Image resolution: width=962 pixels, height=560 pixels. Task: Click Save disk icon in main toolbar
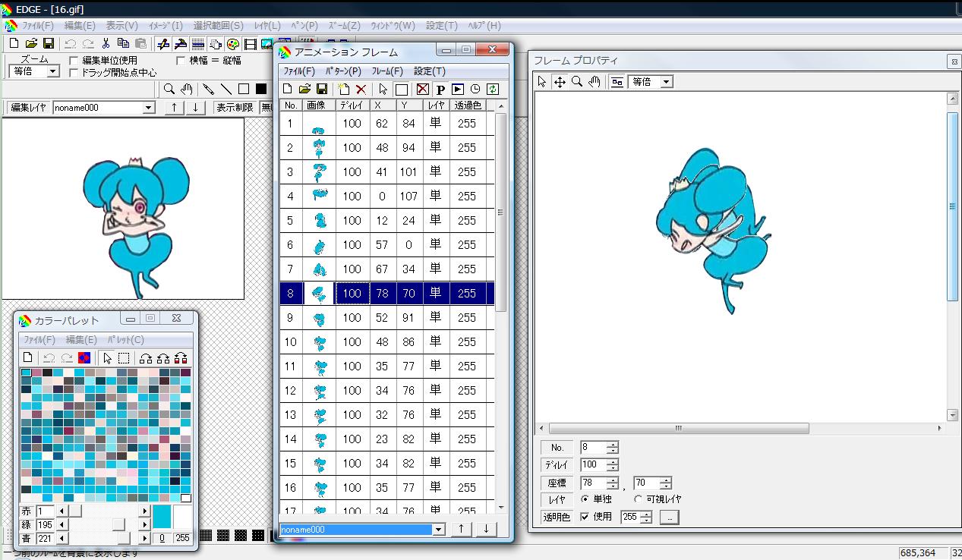(x=48, y=44)
